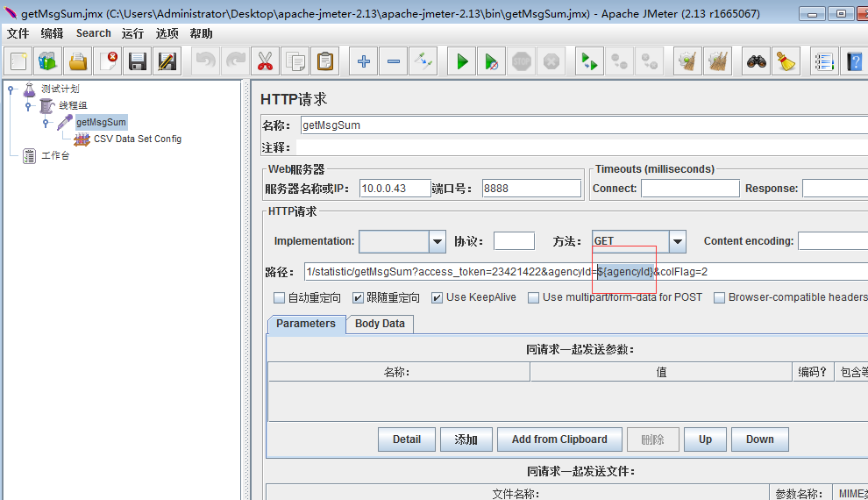Click the Remote stop all icon
Image resolution: width=868 pixels, height=500 pixels.
(620, 61)
